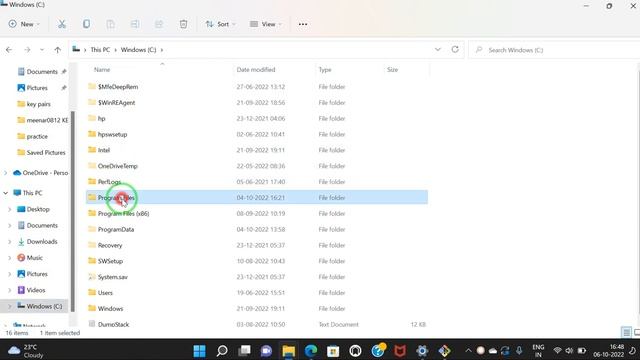Expand the OneDrive tree node
This screenshot has height=360, width=640.
[x=6, y=173]
